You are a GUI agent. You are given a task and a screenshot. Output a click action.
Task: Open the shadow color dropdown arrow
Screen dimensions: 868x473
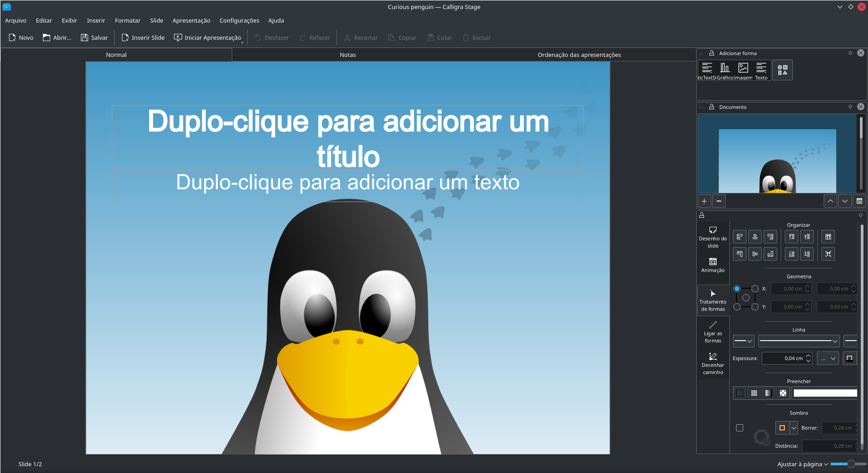pos(793,428)
